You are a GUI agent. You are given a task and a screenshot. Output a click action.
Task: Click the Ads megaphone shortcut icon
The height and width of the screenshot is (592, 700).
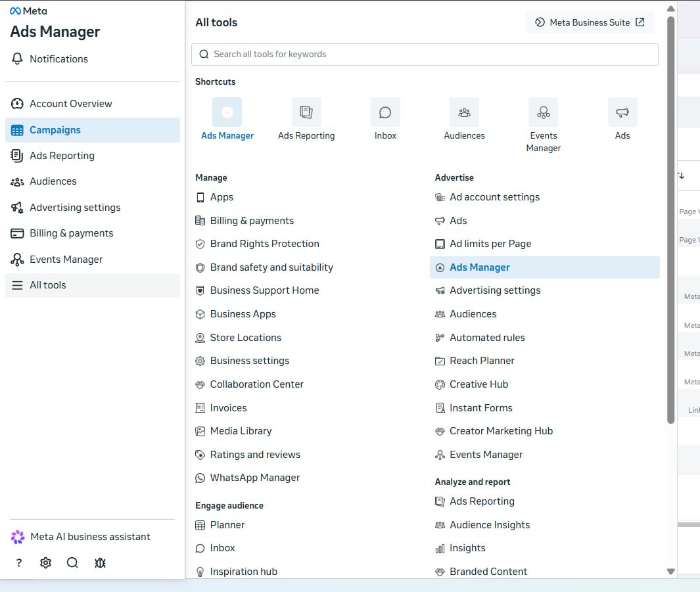622,112
